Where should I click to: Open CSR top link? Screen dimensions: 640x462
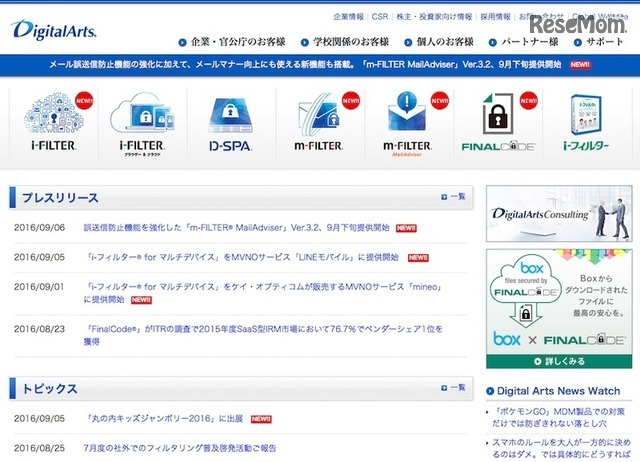coord(380,17)
